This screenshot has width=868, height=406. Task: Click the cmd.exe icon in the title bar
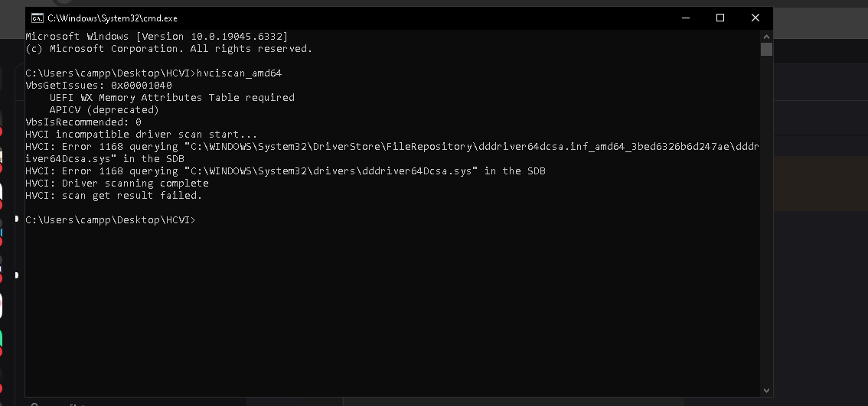[x=36, y=18]
